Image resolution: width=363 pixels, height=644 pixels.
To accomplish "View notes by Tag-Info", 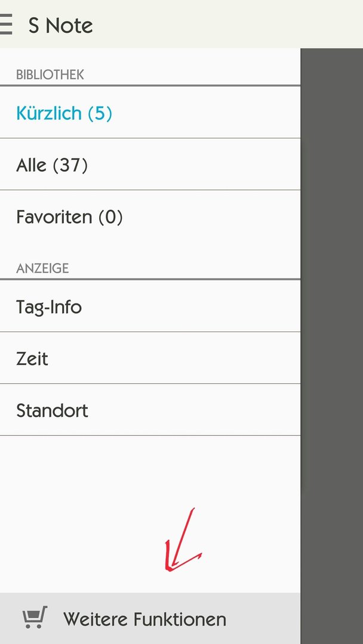I will pos(150,306).
